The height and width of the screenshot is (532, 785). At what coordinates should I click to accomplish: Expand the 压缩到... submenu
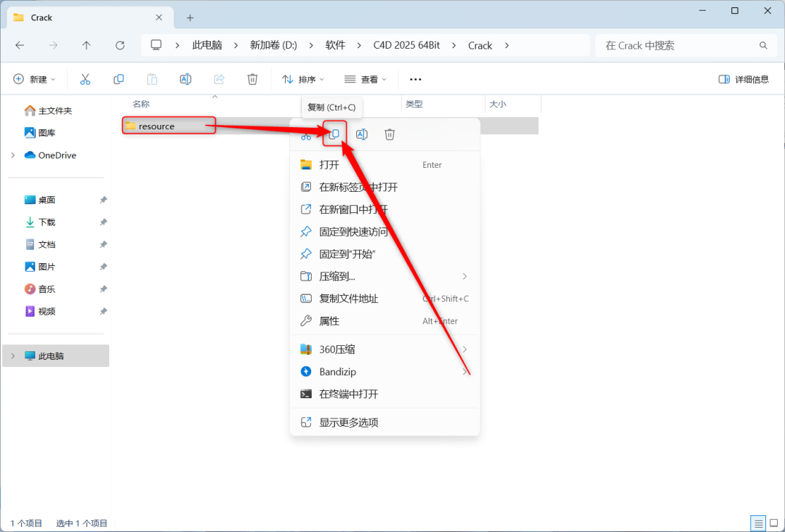point(464,276)
